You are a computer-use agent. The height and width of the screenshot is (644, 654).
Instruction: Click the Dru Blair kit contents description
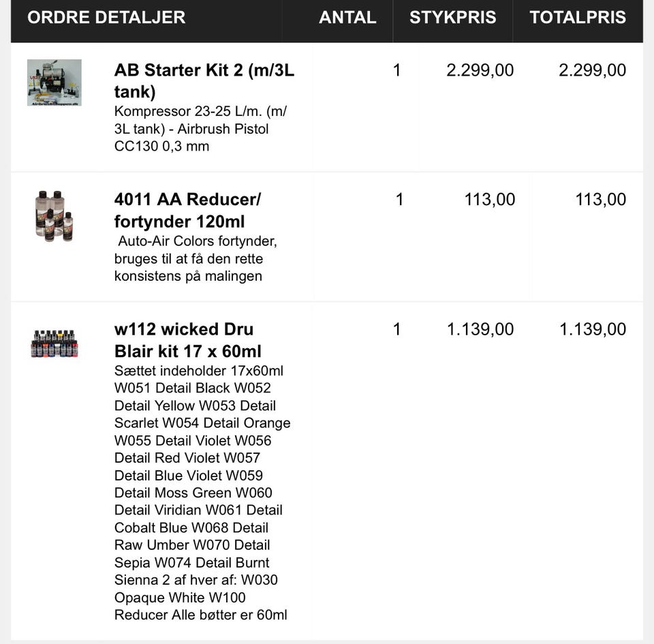(202, 493)
